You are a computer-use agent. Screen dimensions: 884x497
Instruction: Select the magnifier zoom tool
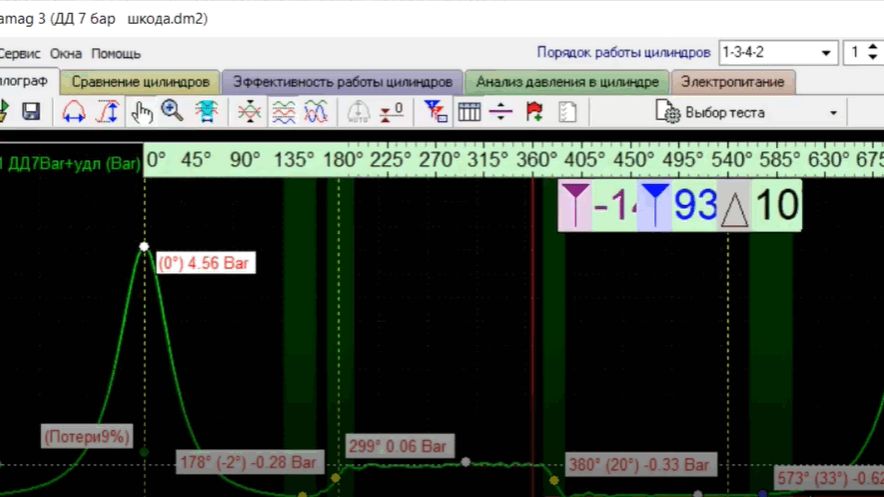(x=172, y=111)
